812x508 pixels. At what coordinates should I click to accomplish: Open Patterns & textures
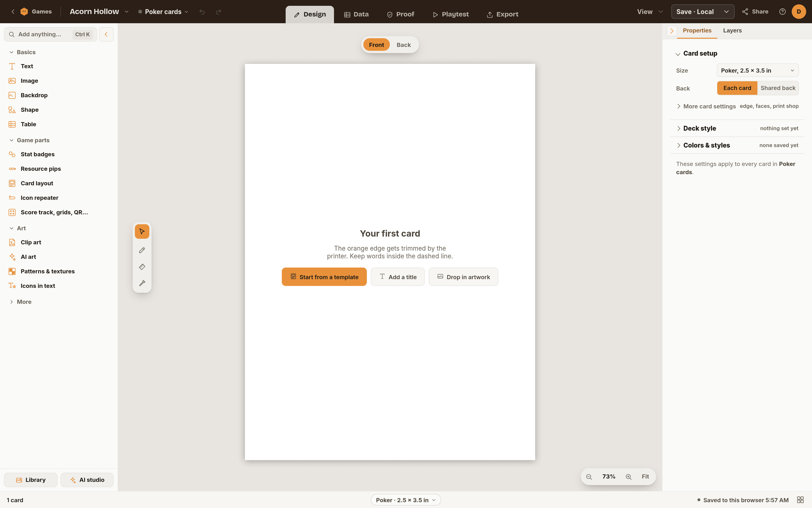[59, 271]
